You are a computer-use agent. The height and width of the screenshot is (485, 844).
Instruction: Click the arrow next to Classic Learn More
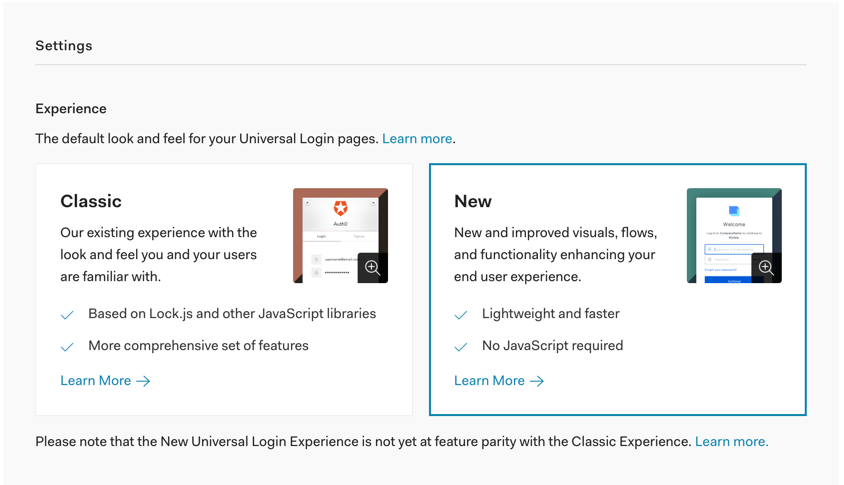click(144, 381)
